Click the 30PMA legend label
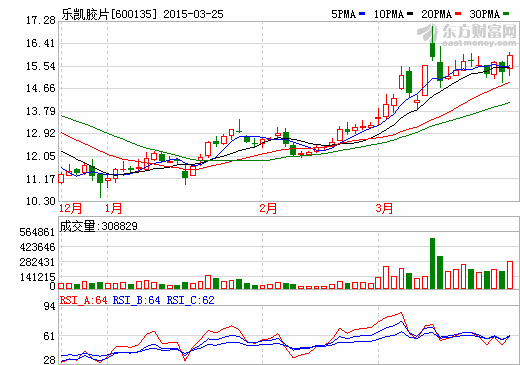The width and height of the screenshot is (520, 365). point(485,14)
